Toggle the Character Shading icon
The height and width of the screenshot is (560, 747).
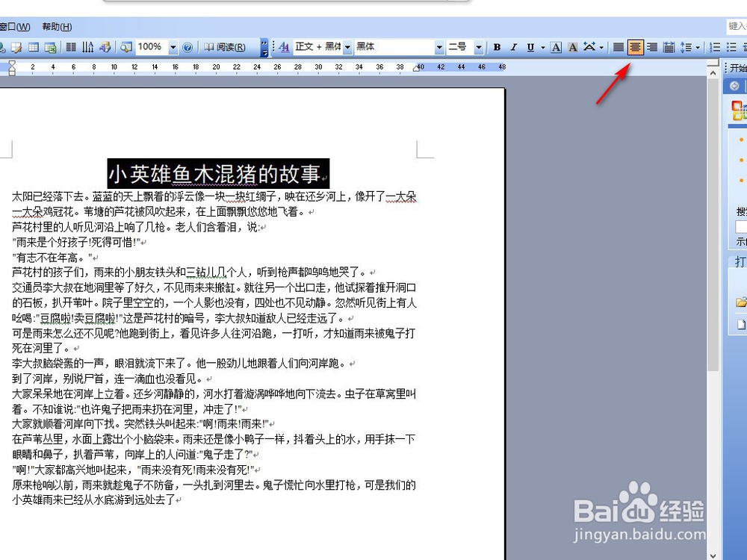pyautogui.click(x=573, y=47)
